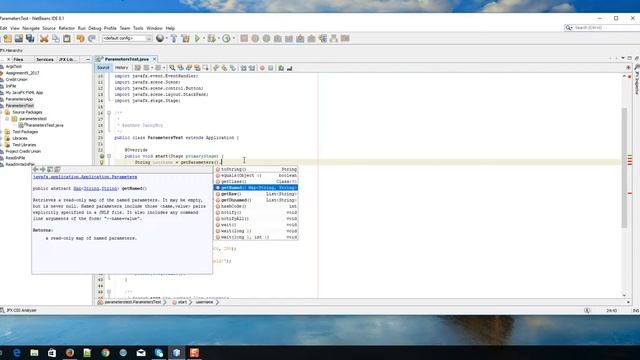Choose hashCode() from the completion list
Viewport: 640px width, 360px height.
(256, 206)
